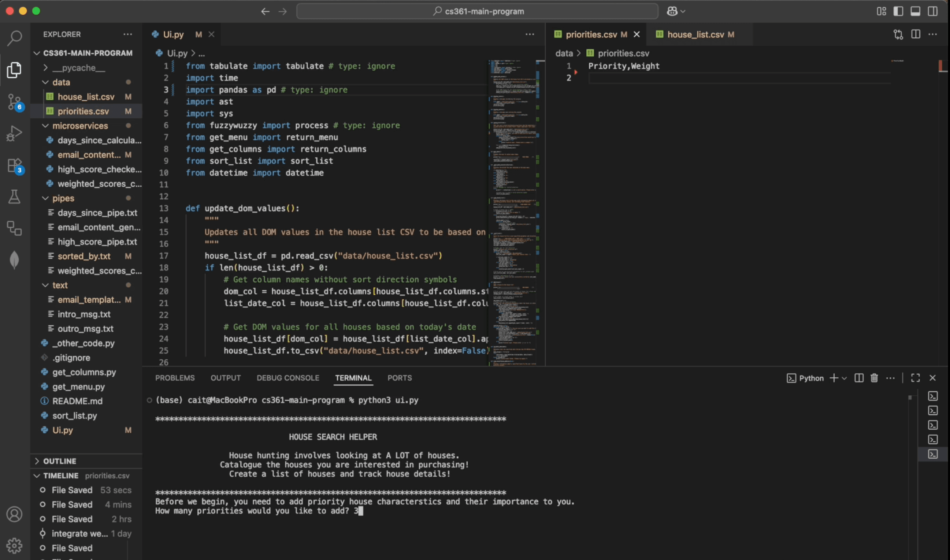Open the Search view in the activity bar
The image size is (950, 560).
pyautogui.click(x=14, y=38)
